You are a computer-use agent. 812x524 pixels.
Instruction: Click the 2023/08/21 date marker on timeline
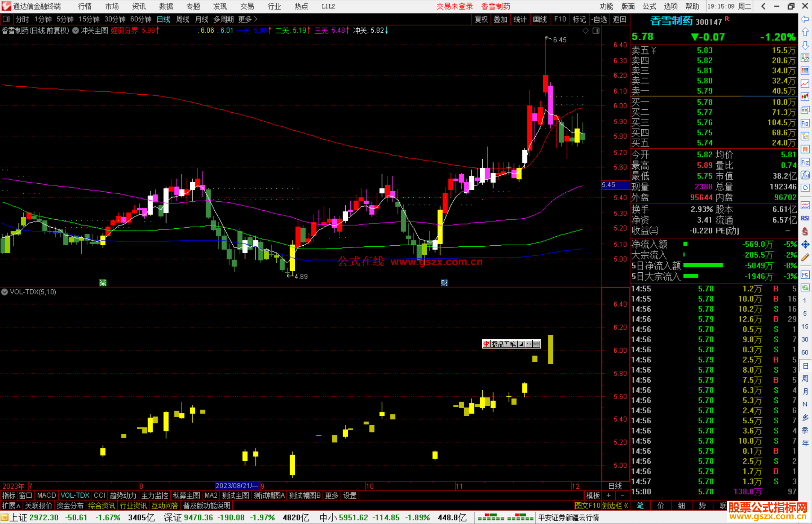coord(237,486)
